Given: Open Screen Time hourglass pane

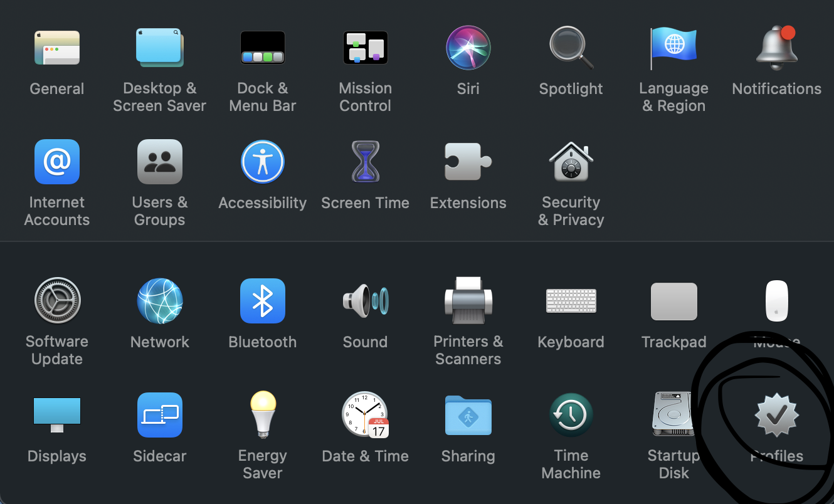Looking at the screenshot, I should coord(366,162).
